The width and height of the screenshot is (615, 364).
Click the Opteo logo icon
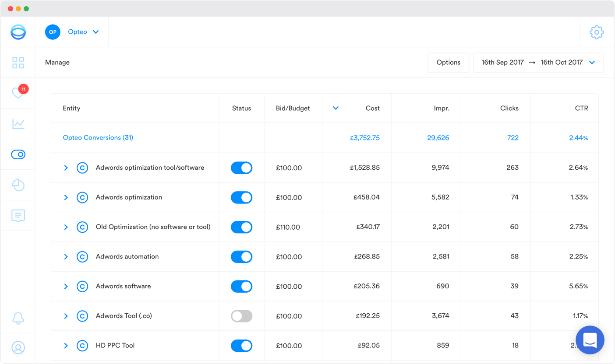[x=18, y=32]
